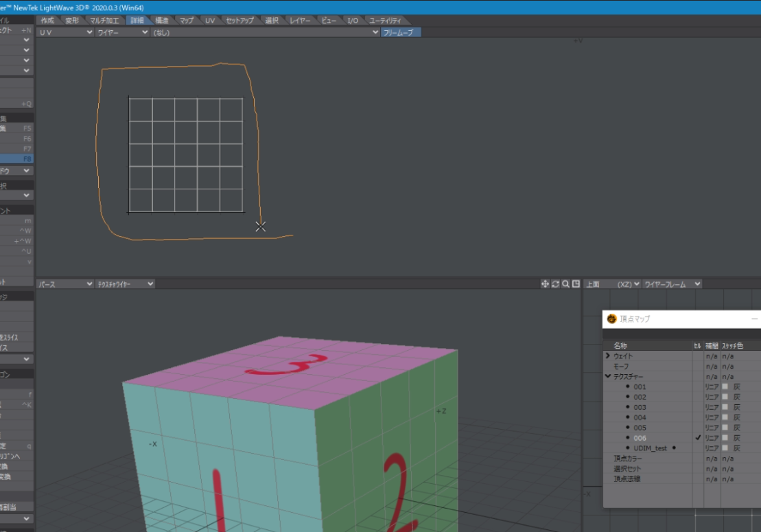Open the マップ tab
The height and width of the screenshot is (532, 761).
[x=187, y=21]
